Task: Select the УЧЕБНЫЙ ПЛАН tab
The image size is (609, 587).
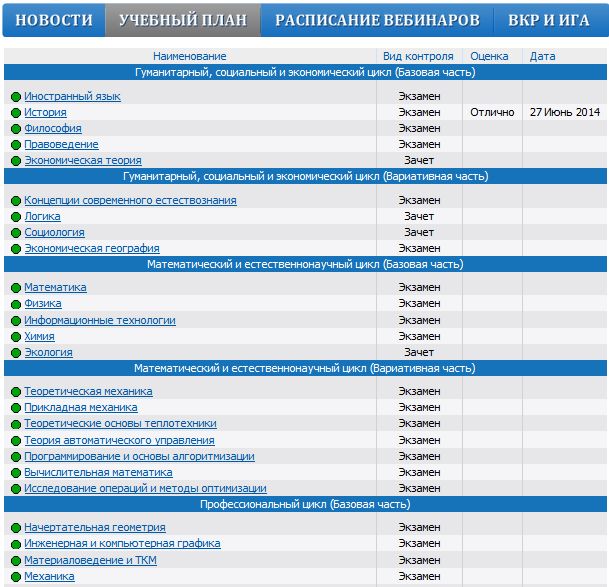Action: pos(183,20)
